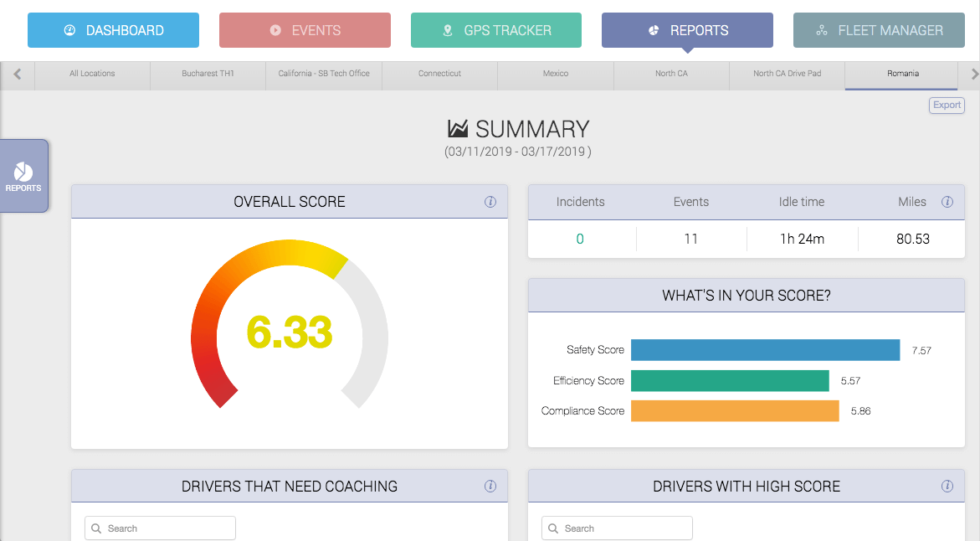The image size is (980, 541).
Task: Show info for Drivers With High Score
Action: pos(947,486)
